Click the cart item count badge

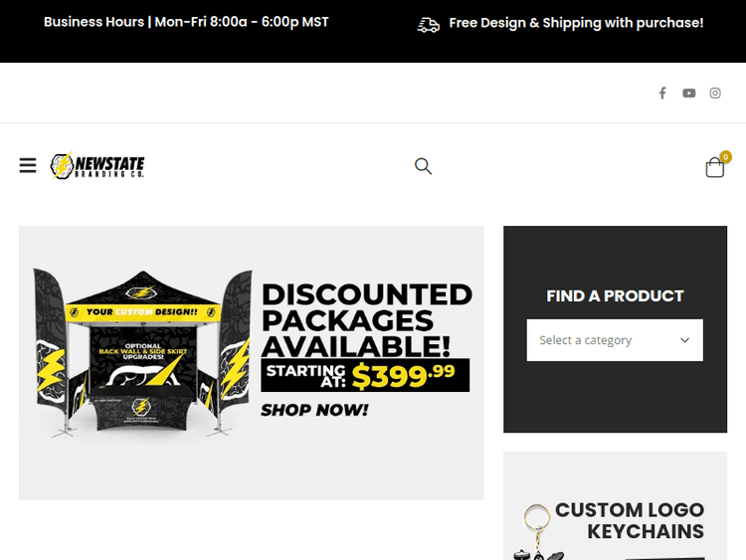click(x=725, y=156)
